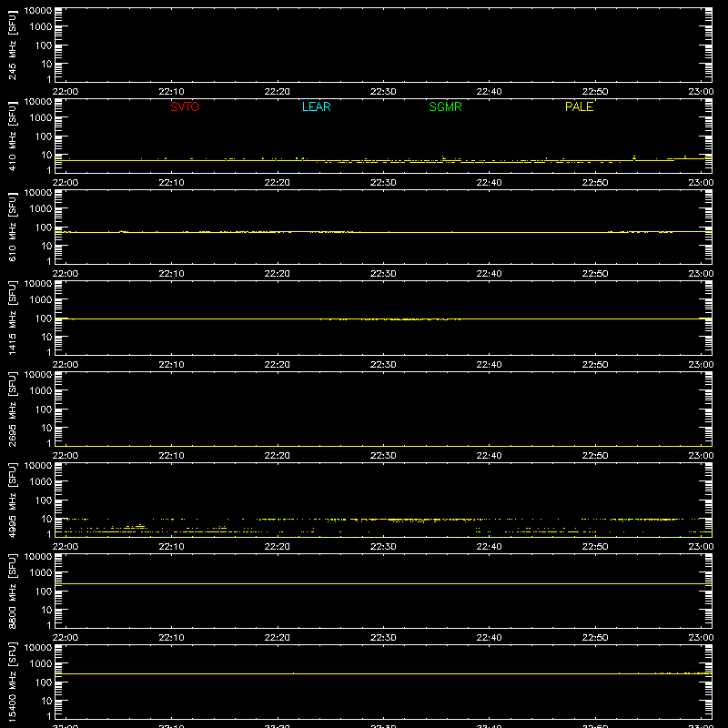
Task: Click the 410 MHz [SFU] axis title
Action: (x=13, y=136)
